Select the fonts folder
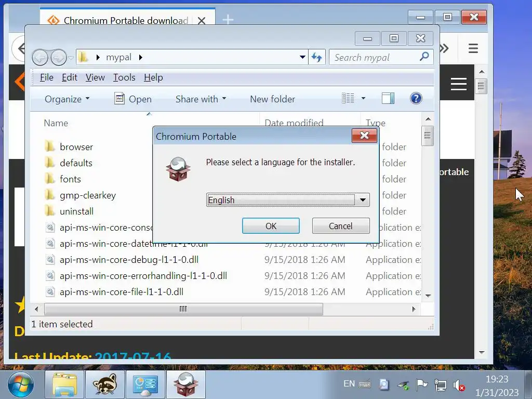This screenshot has height=399, width=532. (x=70, y=179)
